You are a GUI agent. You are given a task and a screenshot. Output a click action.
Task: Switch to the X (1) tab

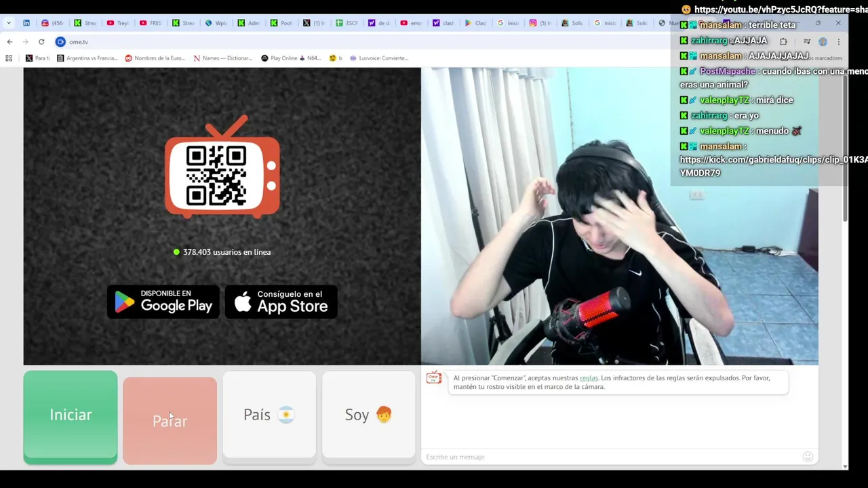pyautogui.click(x=313, y=23)
